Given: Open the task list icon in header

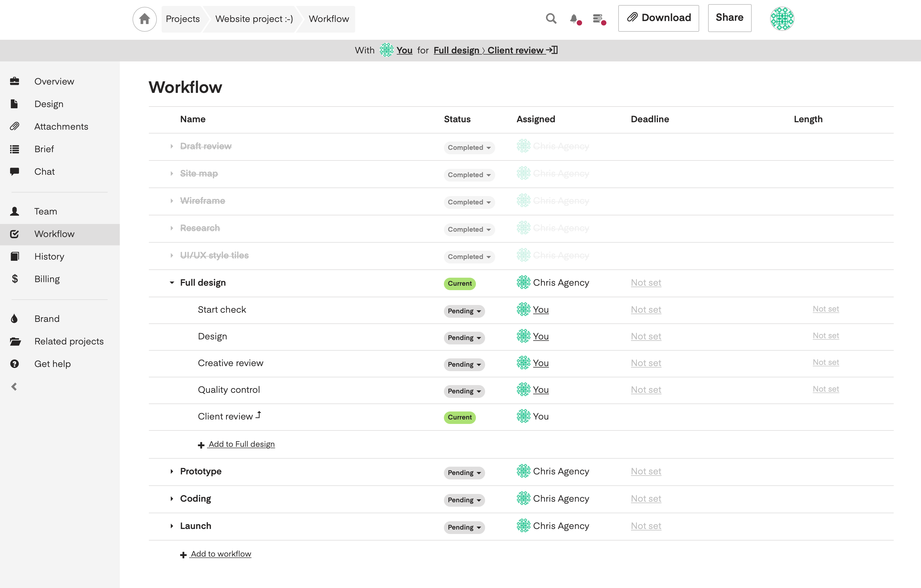Looking at the screenshot, I should [598, 18].
